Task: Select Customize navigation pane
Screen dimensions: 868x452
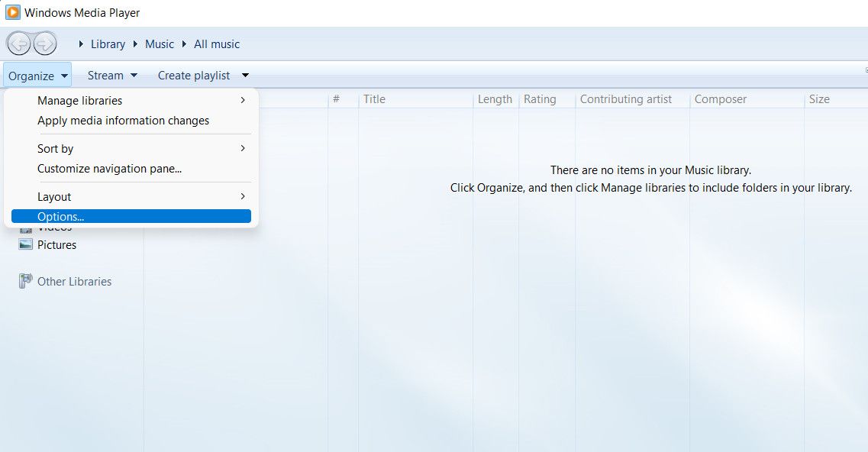Action: click(109, 169)
